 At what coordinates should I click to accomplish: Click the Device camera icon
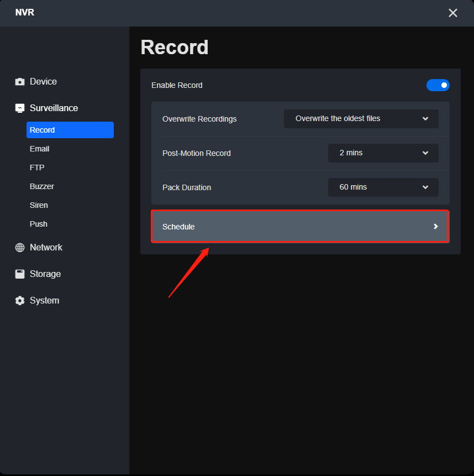pos(19,81)
